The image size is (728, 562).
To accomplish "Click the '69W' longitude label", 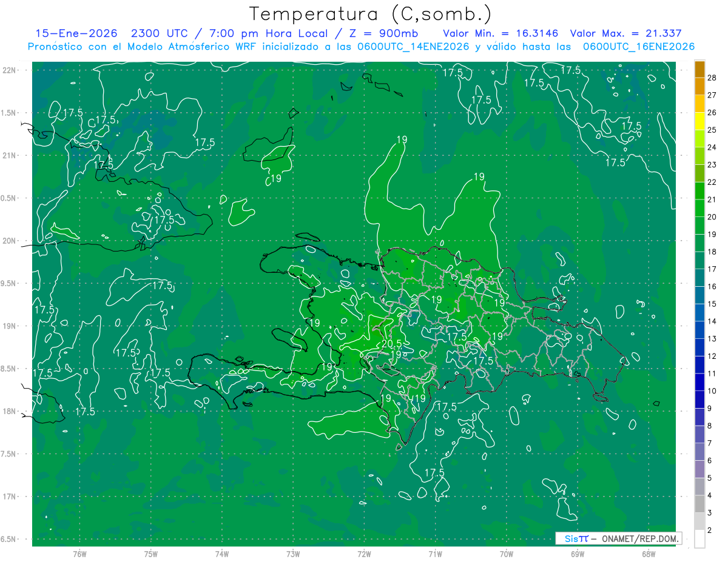I will pos(578,554).
